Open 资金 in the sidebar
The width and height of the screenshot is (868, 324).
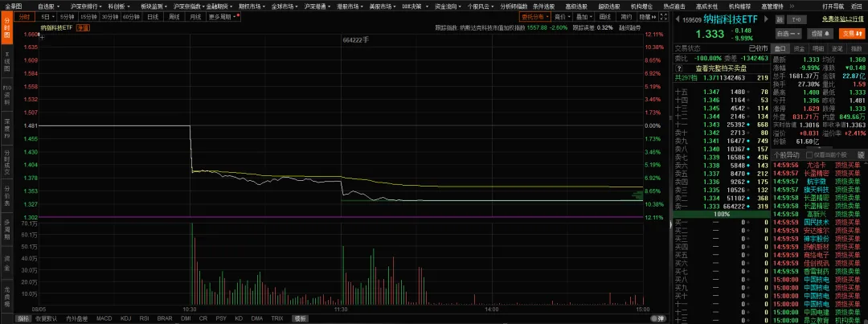[x=6, y=262]
